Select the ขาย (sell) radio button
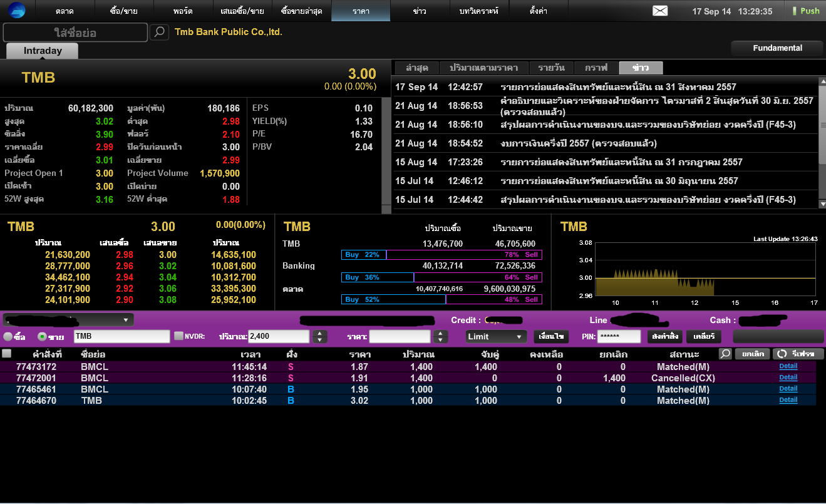This screenshot has width=826, height=504. (43, 337)
